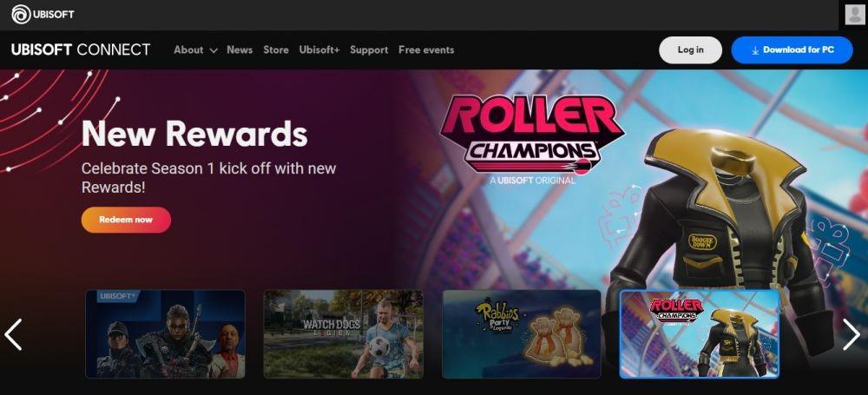Go to the Store link
The image size is (868, 395).
(x=276, y=49)
